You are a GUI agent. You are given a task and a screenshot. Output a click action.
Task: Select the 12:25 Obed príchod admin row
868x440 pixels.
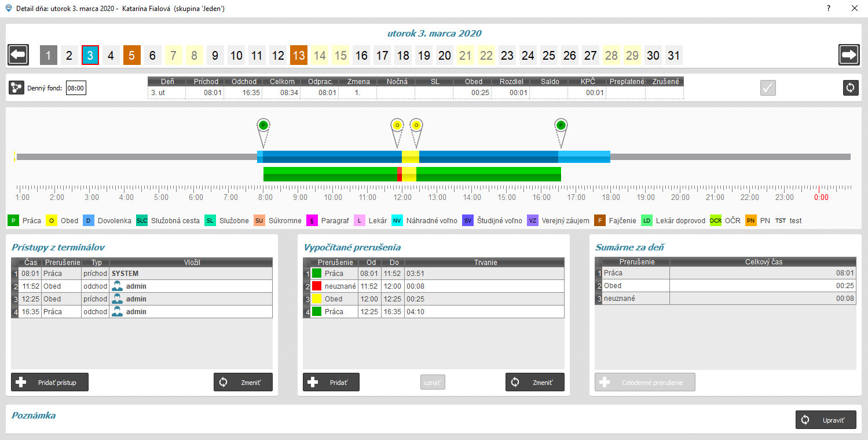(142, 299)
